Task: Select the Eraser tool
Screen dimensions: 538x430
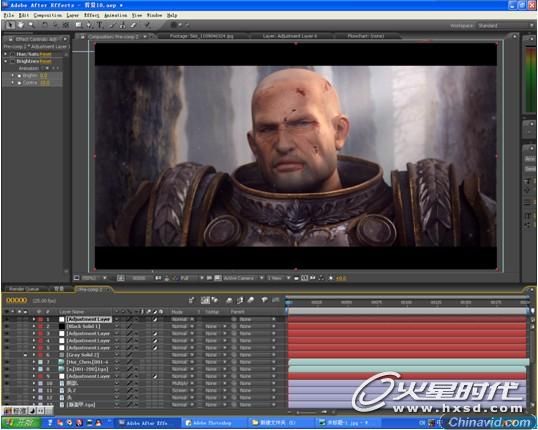Action: (x=133, y=25)
